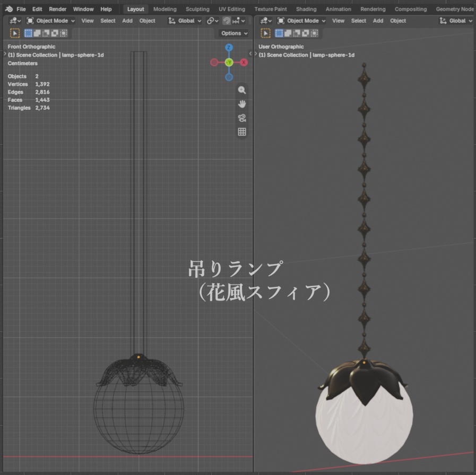476x475 pixels.
Task: Open View menu in right viewport
Action: click(x=338, y=21)
